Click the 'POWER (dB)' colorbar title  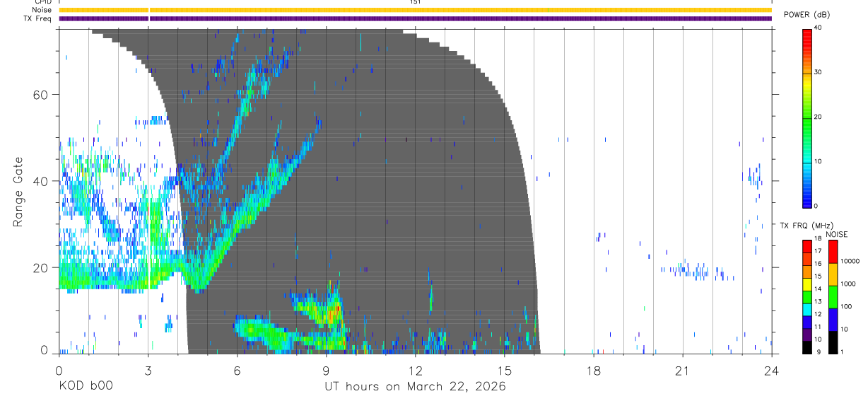807,14
